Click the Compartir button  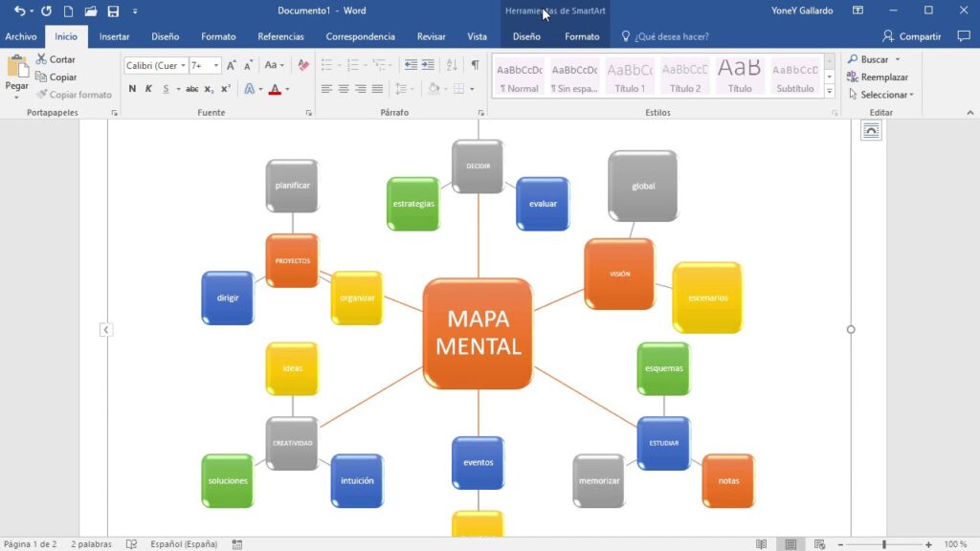pos(912,36)
